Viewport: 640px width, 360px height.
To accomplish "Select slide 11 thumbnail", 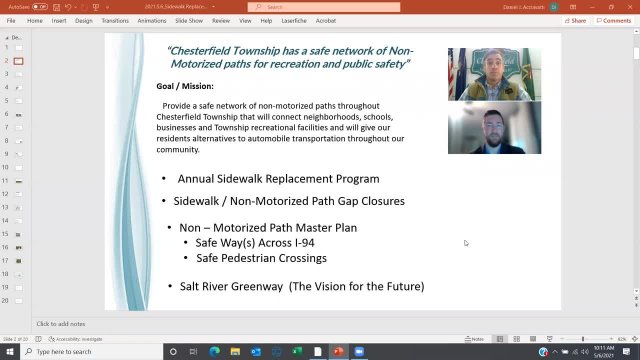I will tap(19, 181).
